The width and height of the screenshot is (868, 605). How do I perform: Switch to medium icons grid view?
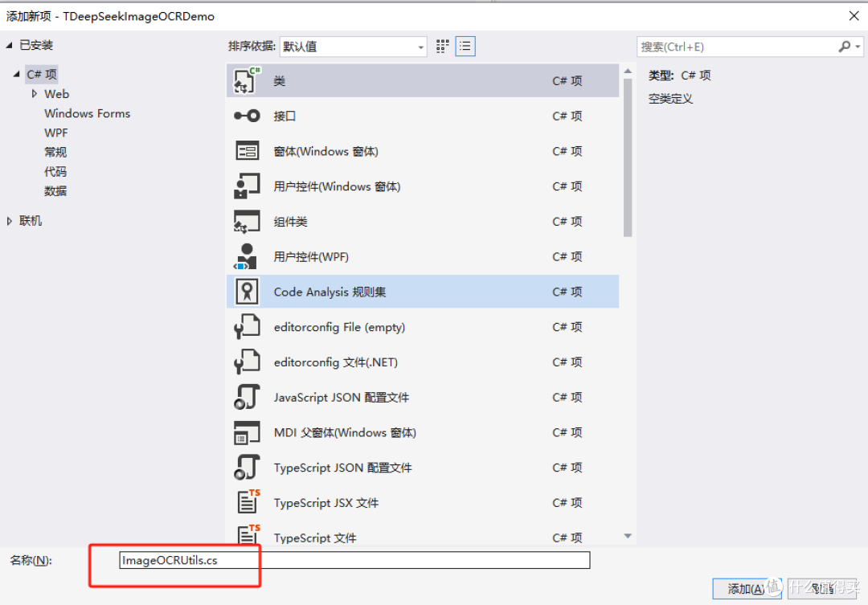tap(442, 47)
